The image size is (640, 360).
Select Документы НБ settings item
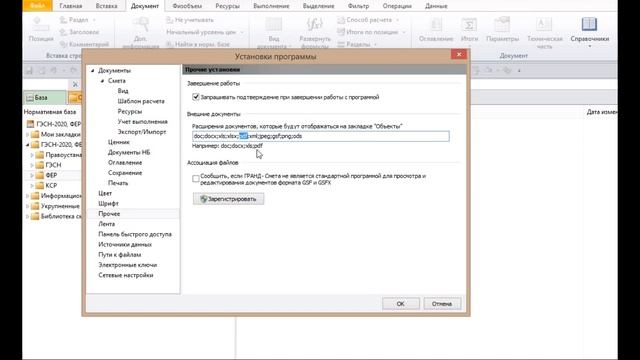click(x=129, y=152)
